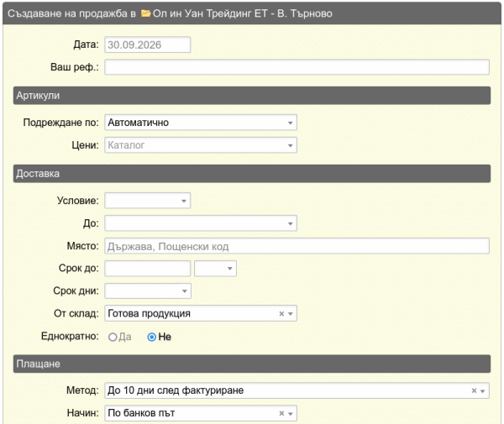Open the До delivery dropdown
Screen dimensions: 504x424
(x=201, y=223)
